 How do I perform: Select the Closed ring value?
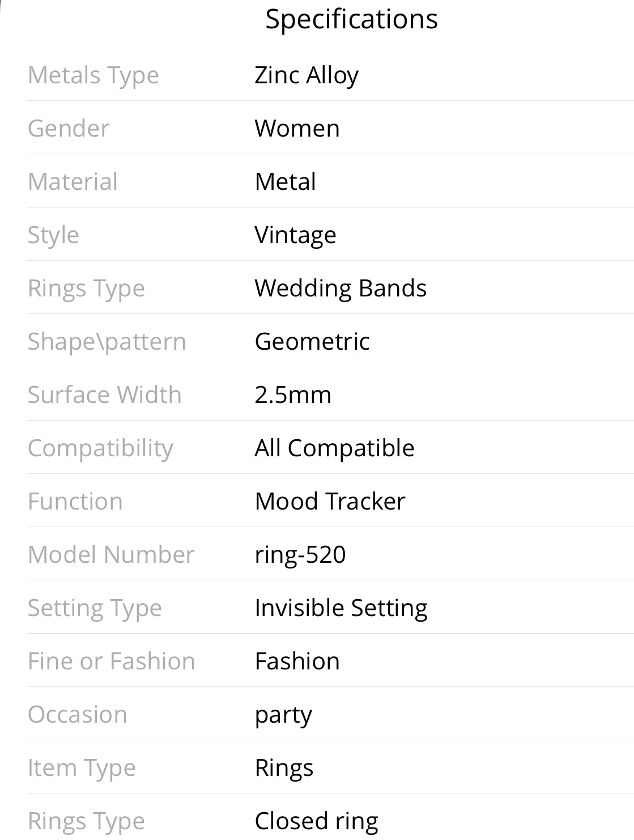click(317, 821)
